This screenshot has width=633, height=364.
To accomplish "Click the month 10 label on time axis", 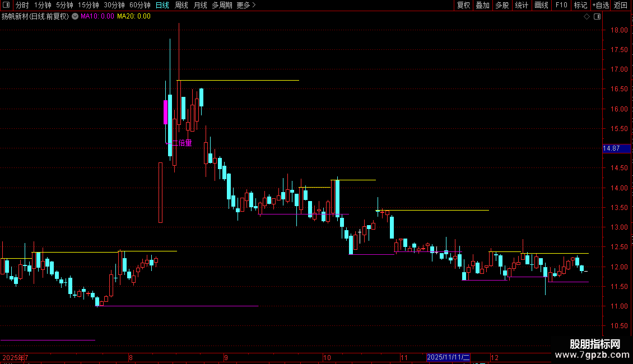I will coord(327,357).
